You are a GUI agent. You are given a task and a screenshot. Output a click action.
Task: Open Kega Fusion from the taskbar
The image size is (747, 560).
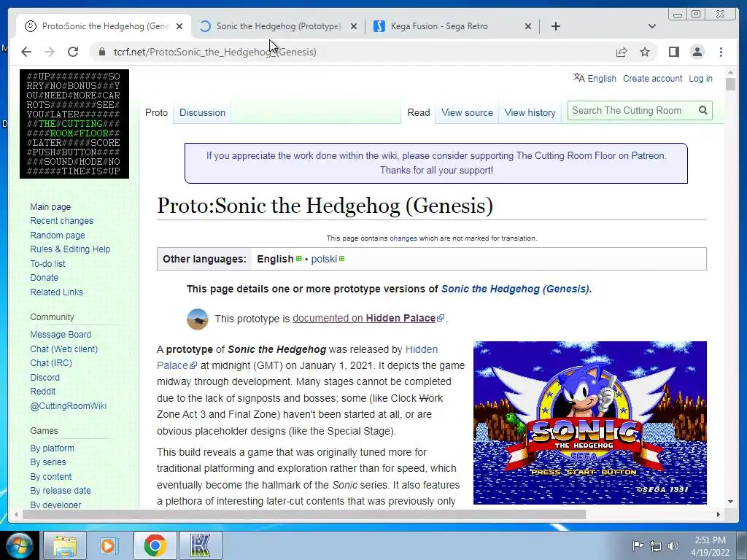pyautogui.click(x=200, y=545)
